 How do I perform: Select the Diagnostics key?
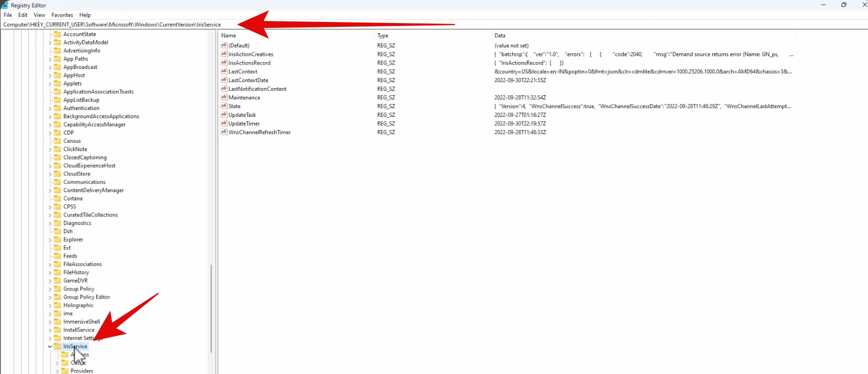(77, 223)
